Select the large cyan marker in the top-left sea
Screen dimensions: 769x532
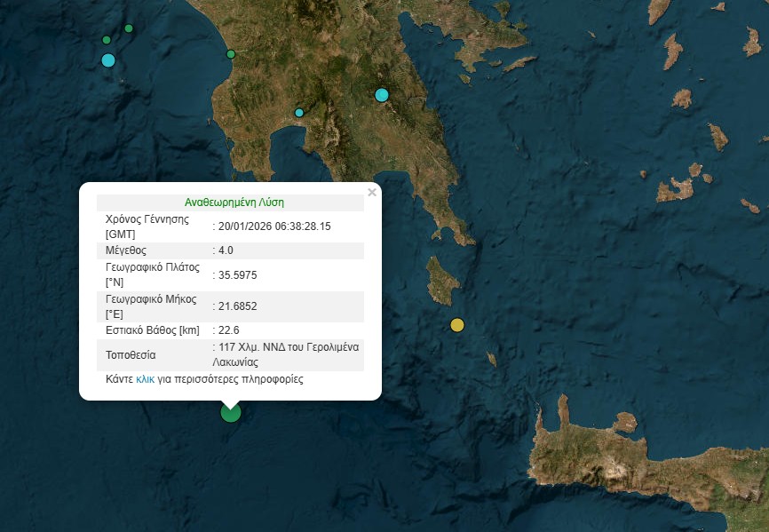pos(108,60)
